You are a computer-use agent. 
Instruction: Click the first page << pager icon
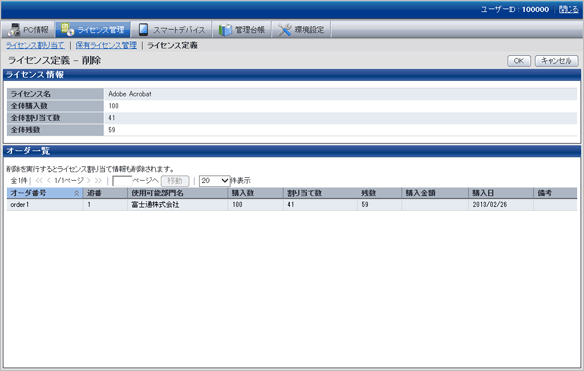[x=39, y=181]
